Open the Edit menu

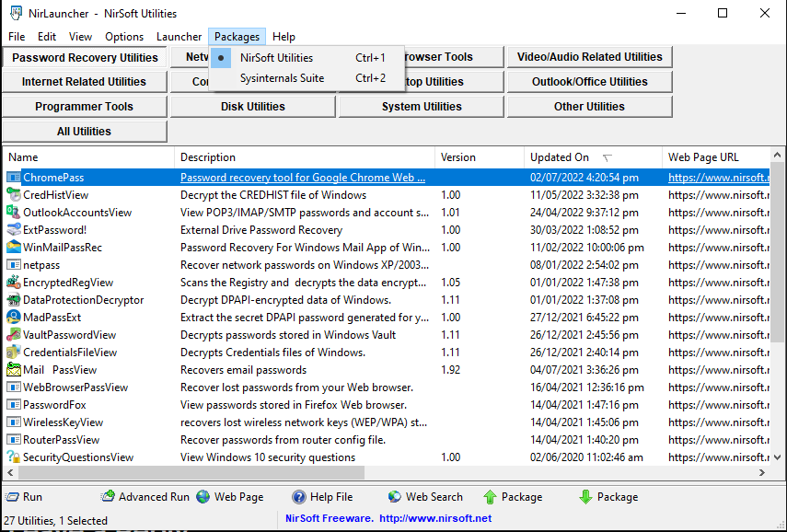click(x=47, y=37)
